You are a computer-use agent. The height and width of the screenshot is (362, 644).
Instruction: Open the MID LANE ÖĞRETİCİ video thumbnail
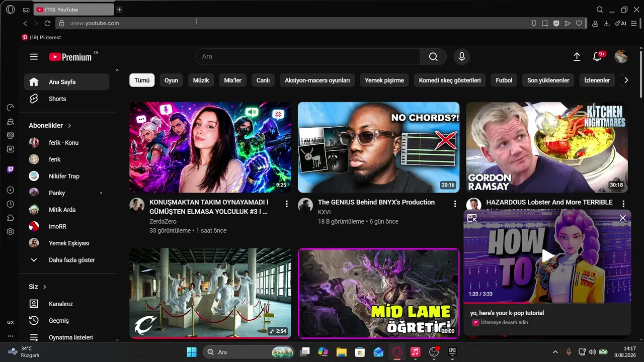378,293
